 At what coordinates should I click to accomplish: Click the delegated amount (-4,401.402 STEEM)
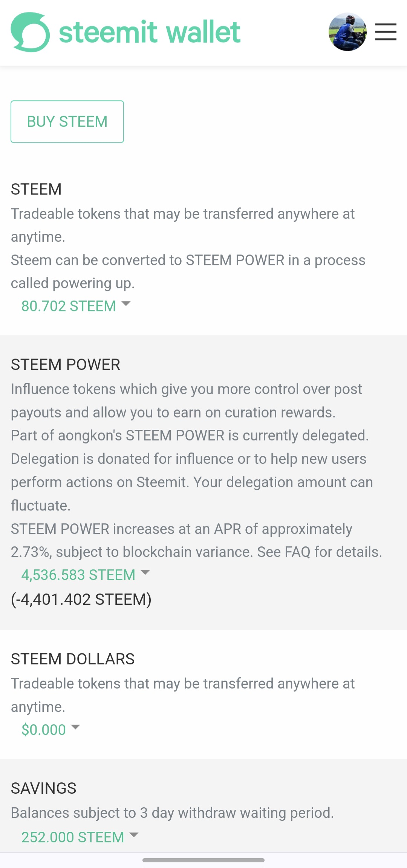pos(81,599)
